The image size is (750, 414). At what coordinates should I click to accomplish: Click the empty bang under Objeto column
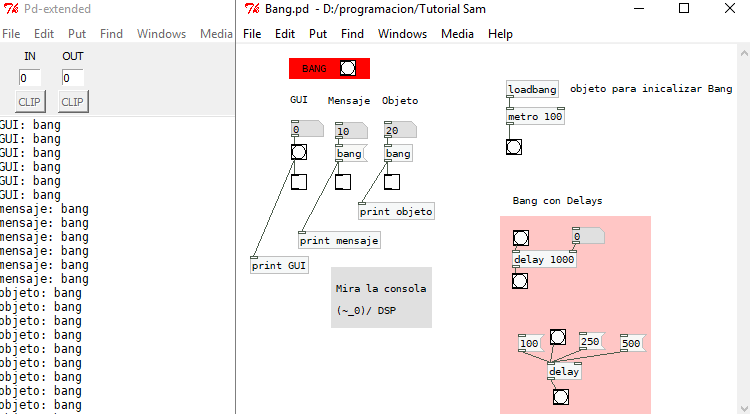[392, 182]
